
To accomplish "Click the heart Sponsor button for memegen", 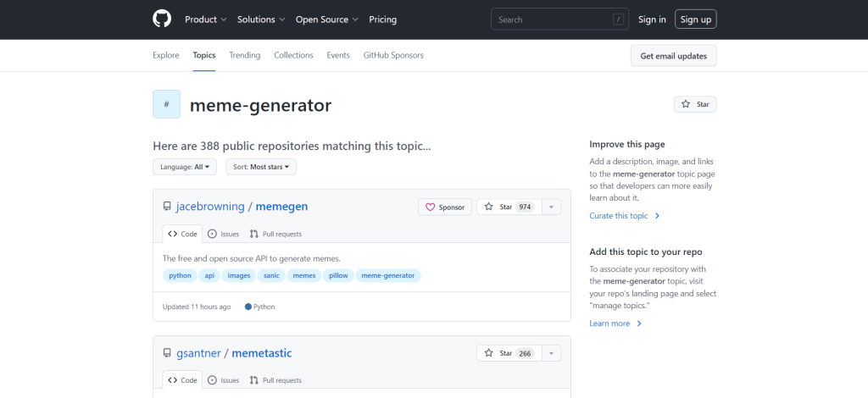I will tap(445, 207).
